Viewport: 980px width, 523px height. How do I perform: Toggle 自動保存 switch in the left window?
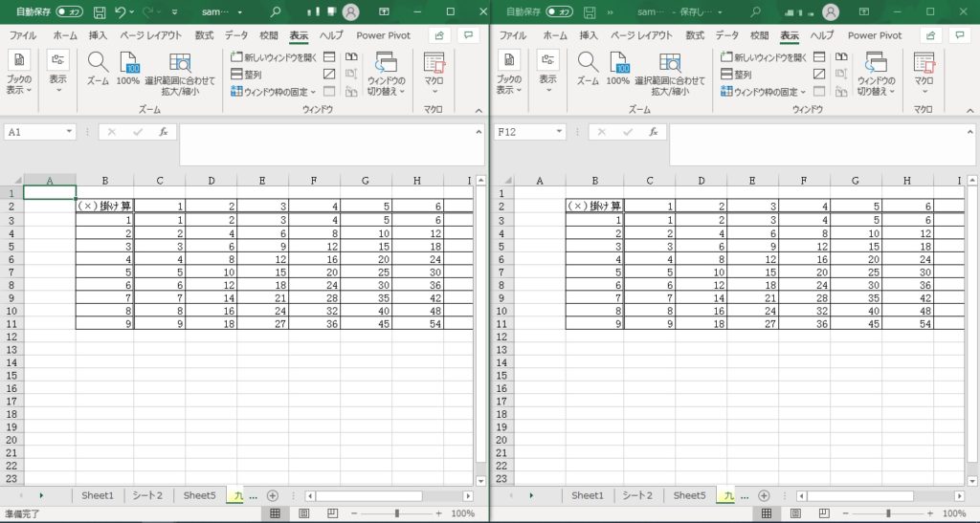69,12
